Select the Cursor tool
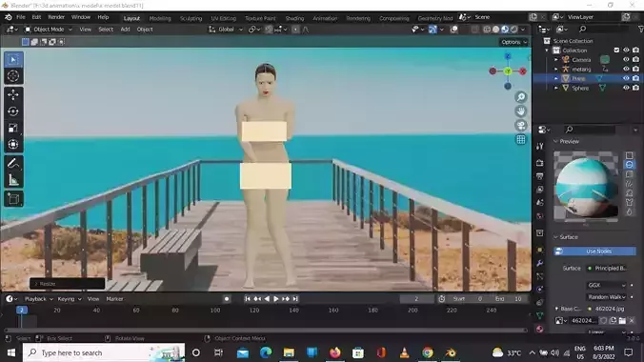The image size is (644, 362). coord(13,76)
